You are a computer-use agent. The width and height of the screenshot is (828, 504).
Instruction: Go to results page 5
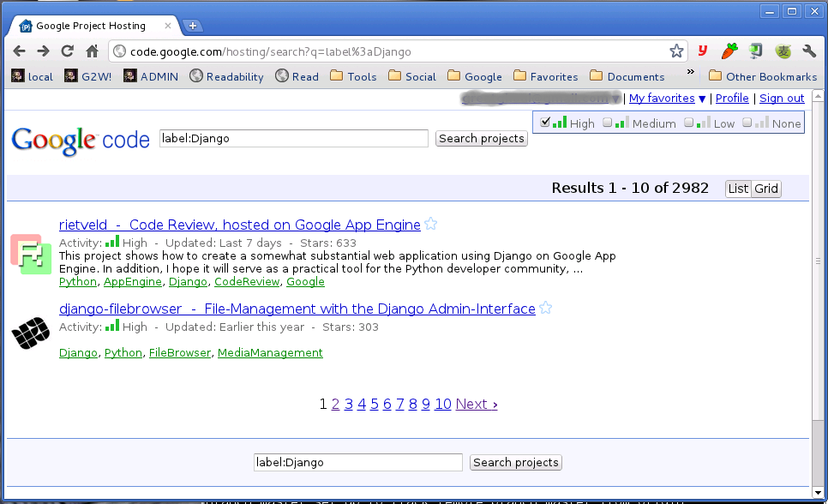click(x=375, y=405)
